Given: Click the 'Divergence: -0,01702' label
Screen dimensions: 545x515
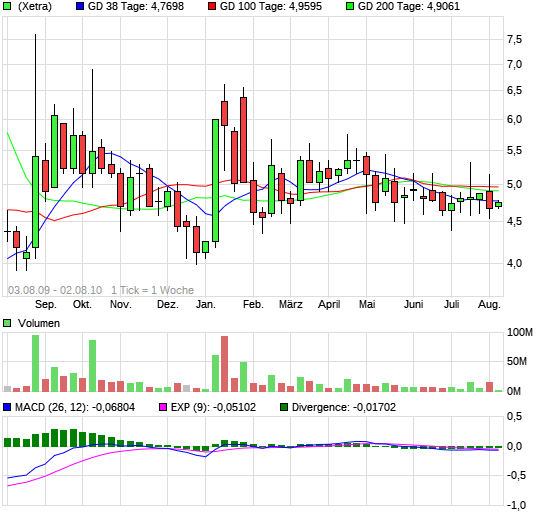Looking at the screenshot, I should coord(344,407).
